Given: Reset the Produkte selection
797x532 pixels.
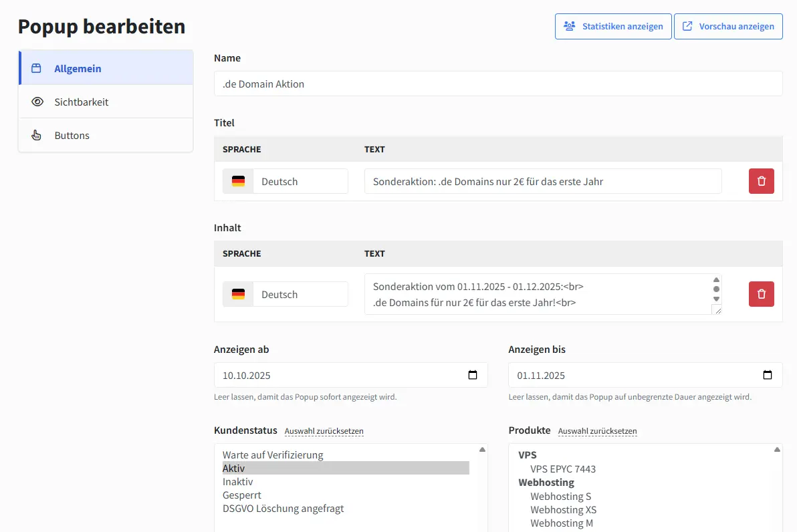Looking at the screenshot, I should [x=597, y=431].
